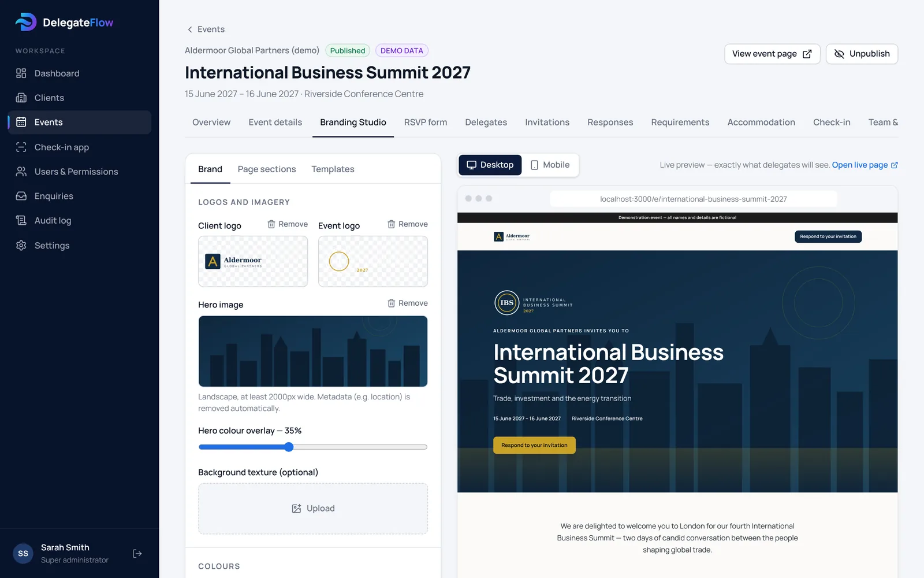Remove the hero image
The height and width of the screenshot is (578, 924).
click(408, 303)
